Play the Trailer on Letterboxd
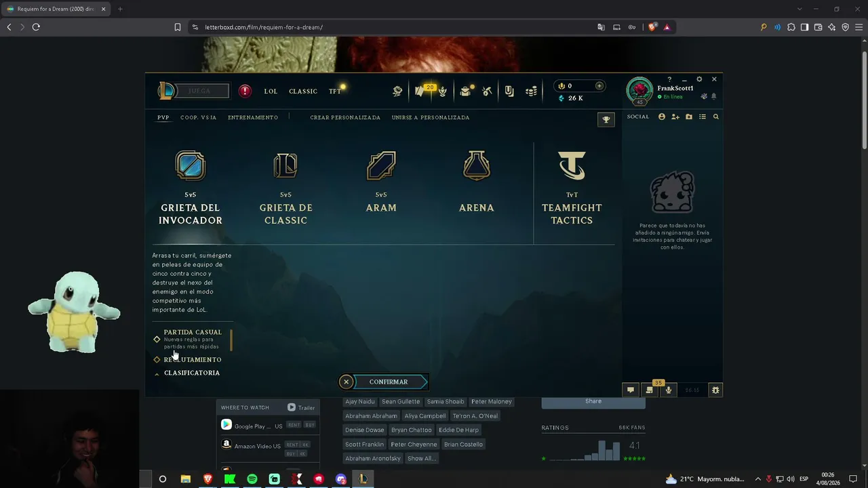 [301, 407]
